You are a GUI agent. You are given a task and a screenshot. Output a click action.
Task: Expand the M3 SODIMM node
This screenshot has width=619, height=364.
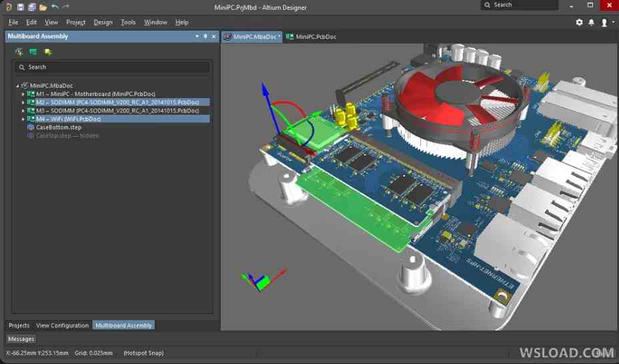pos(23,111)
